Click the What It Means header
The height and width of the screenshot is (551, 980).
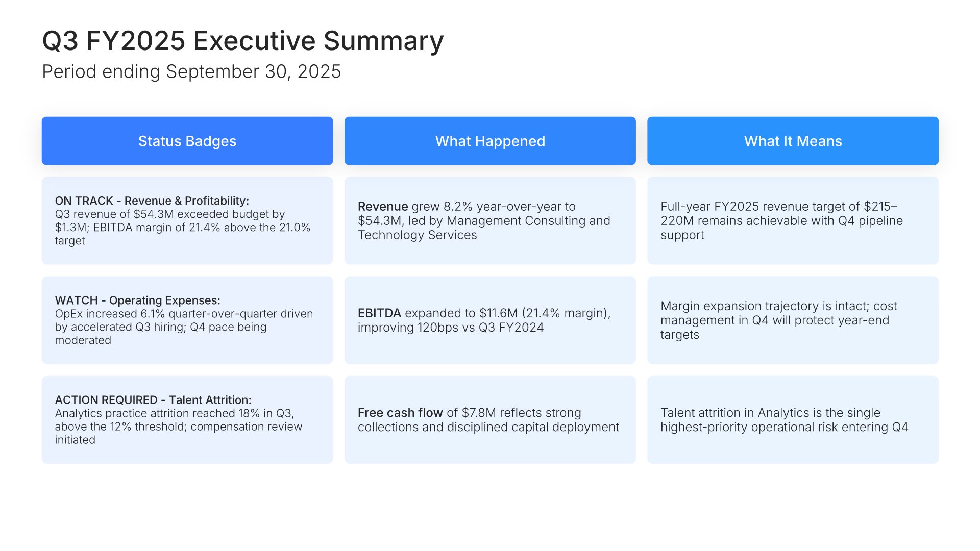[x=793, y=141]
